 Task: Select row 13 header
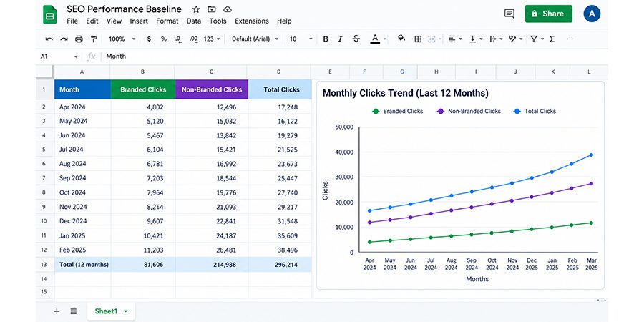click(x=44, y=265)
